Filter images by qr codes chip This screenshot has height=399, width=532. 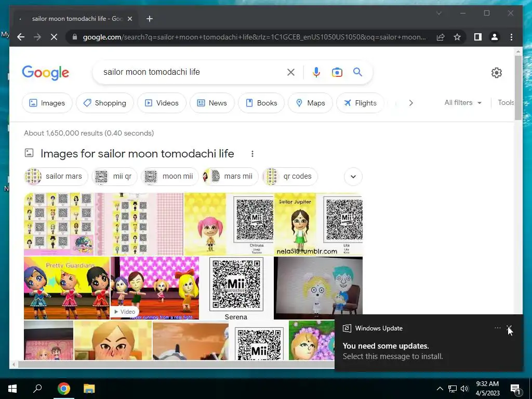290,177
